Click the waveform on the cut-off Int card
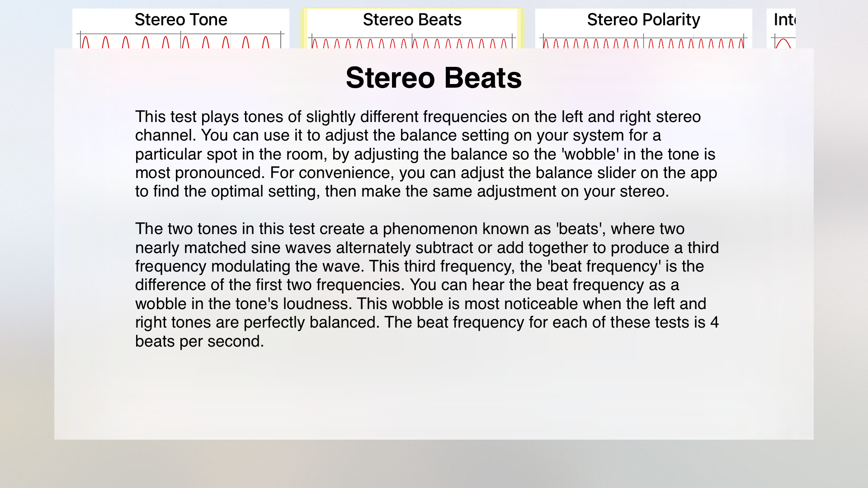 784,42
